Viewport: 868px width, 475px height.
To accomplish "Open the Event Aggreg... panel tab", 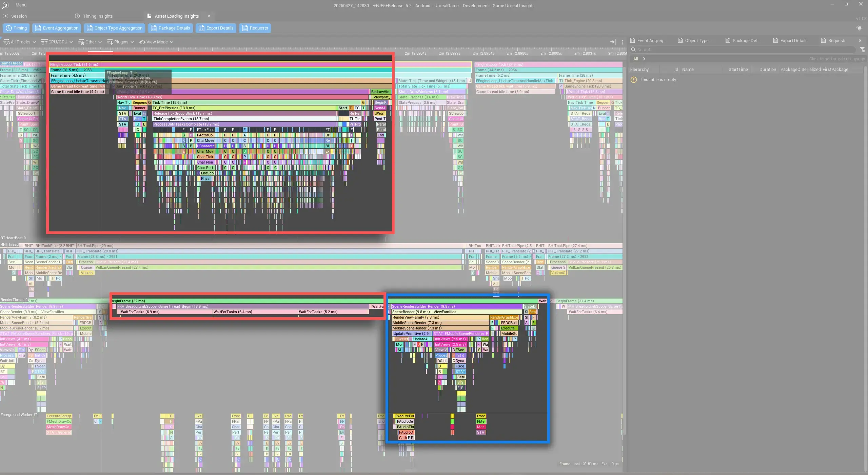I will 648,40.
